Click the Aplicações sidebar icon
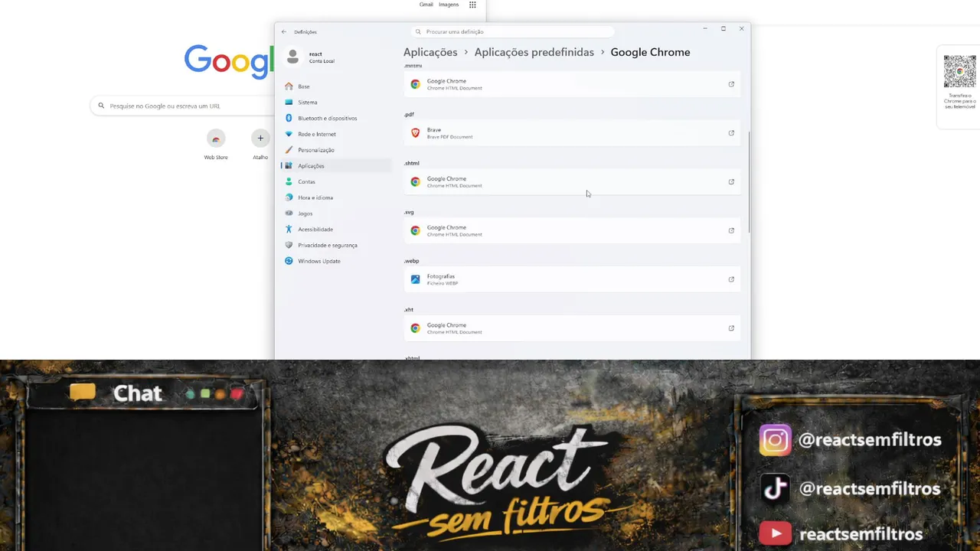The image size is (980, 551). click(289, 165)
